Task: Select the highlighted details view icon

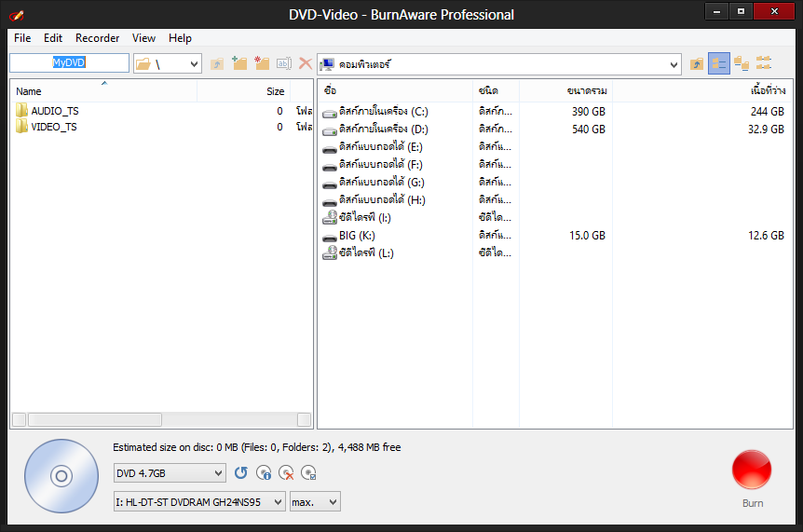Action: pos(719,63)
